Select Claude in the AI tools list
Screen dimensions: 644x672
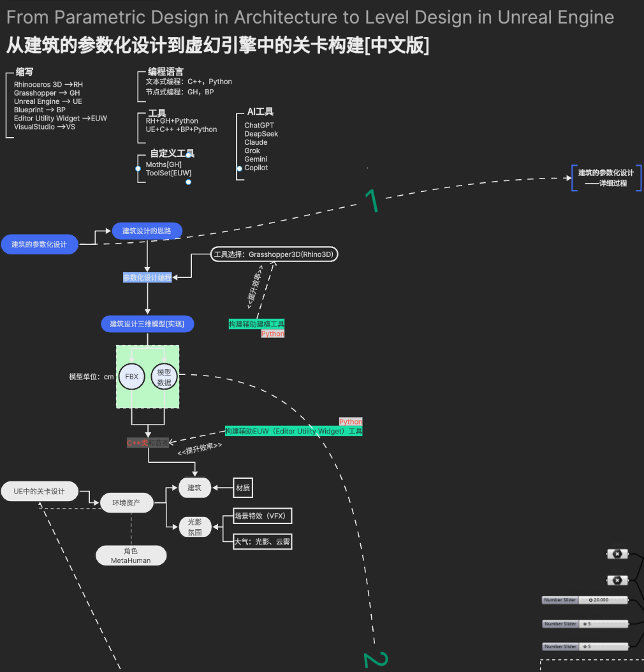pyautogui.click(x=256, y=142)
